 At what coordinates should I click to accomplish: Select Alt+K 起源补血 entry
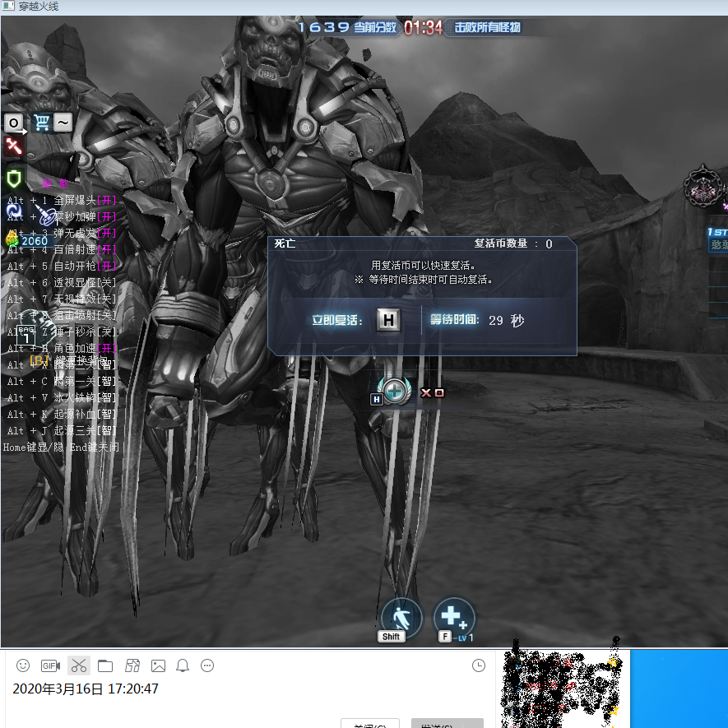(x=62, y=414)
